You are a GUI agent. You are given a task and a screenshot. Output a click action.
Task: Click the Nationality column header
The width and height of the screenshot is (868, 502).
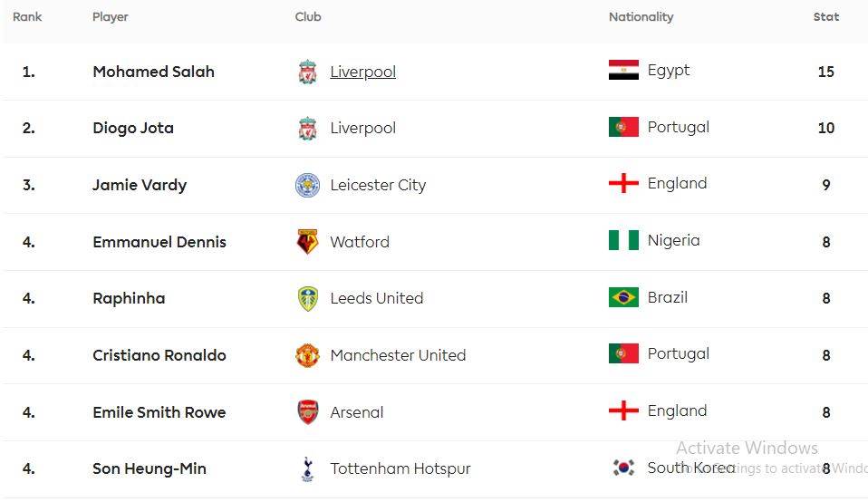641,17
